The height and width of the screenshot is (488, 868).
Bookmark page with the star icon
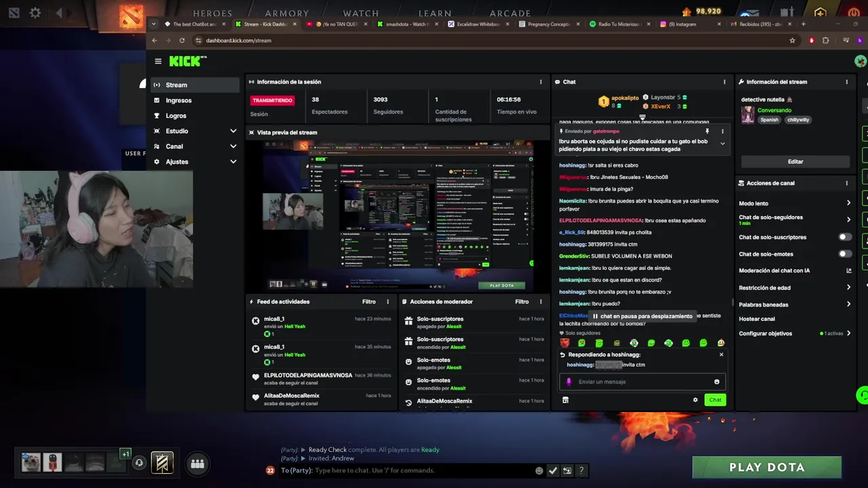[792, 41]
